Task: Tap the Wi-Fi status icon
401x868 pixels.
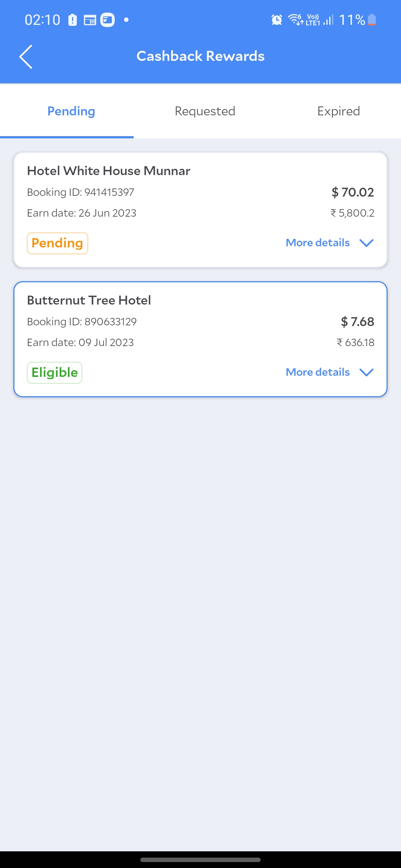Action: (x=296, y=19)
